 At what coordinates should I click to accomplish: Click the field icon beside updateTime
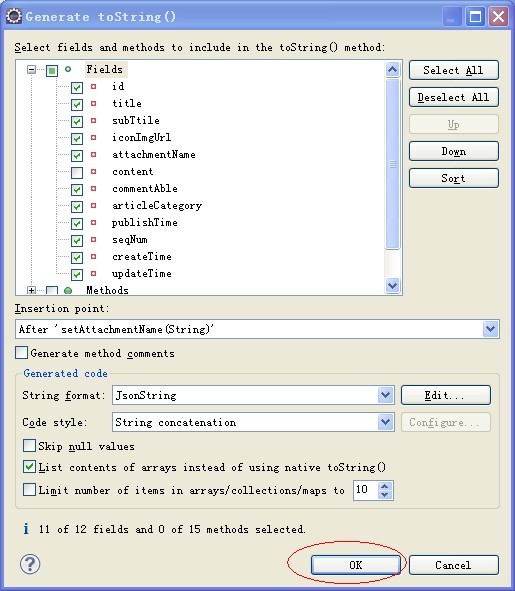[93, 274]
